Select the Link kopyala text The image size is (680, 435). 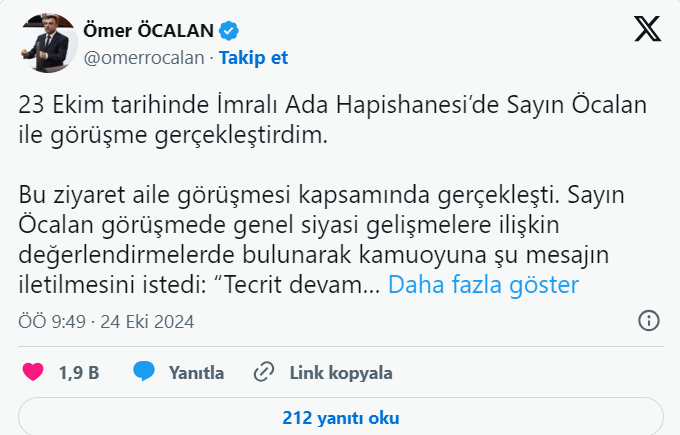[340, 373]
